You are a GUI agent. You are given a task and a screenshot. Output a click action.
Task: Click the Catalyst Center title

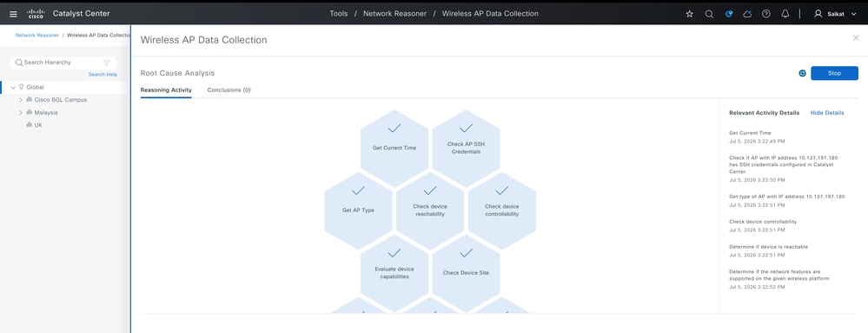(82, 14)
